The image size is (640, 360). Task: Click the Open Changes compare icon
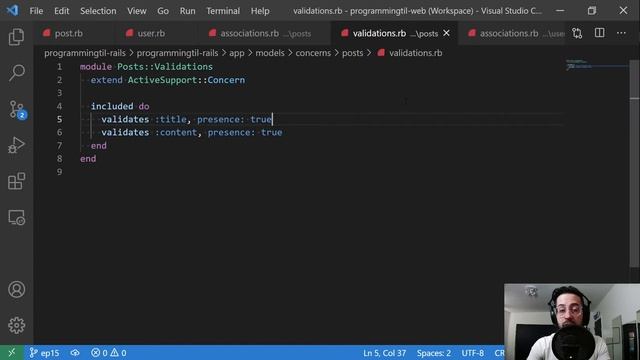click(577, 33)
